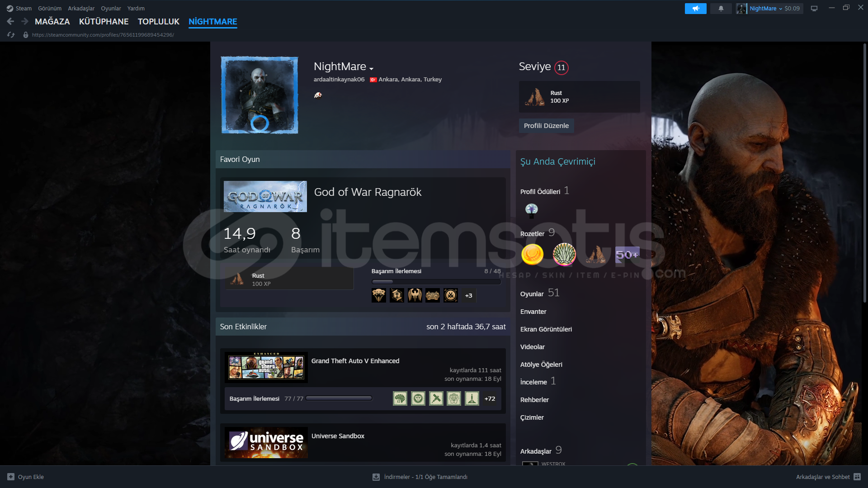Open İnceleme link
Screen dimensions: 868x488
tap(538, 381)
